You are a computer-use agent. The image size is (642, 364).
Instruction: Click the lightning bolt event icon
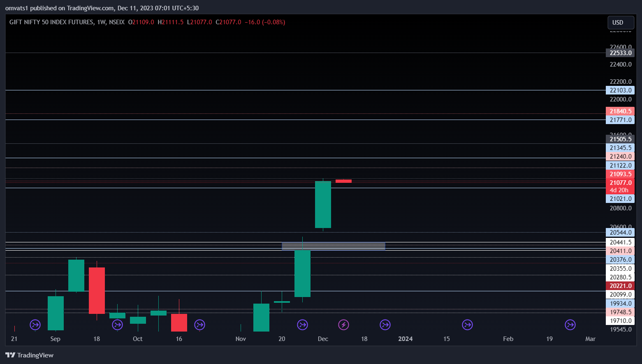click(x=344, y=325)
